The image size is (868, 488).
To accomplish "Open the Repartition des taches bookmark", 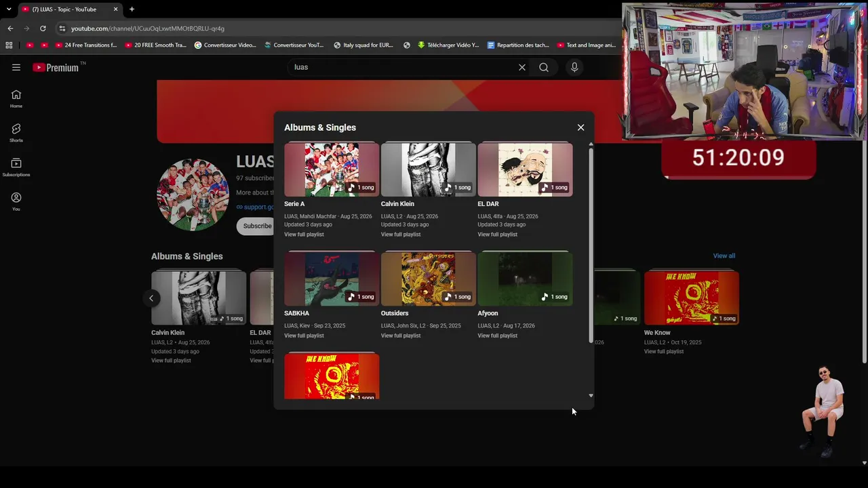I will point(518,45).
